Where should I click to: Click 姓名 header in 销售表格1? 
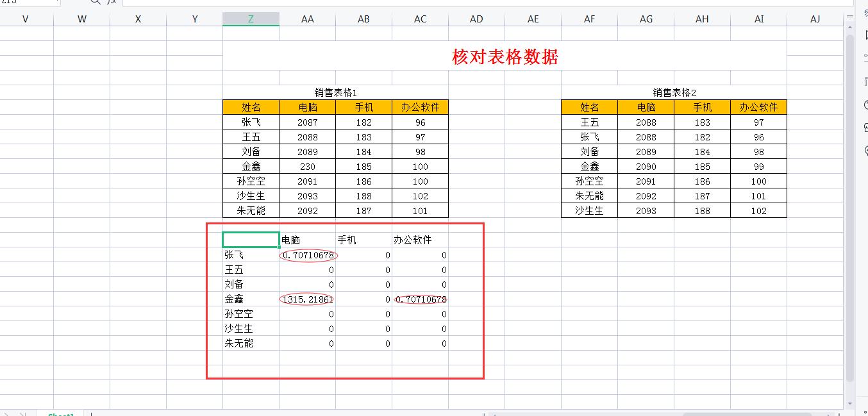pyautogui.click(x=251, y=107)
